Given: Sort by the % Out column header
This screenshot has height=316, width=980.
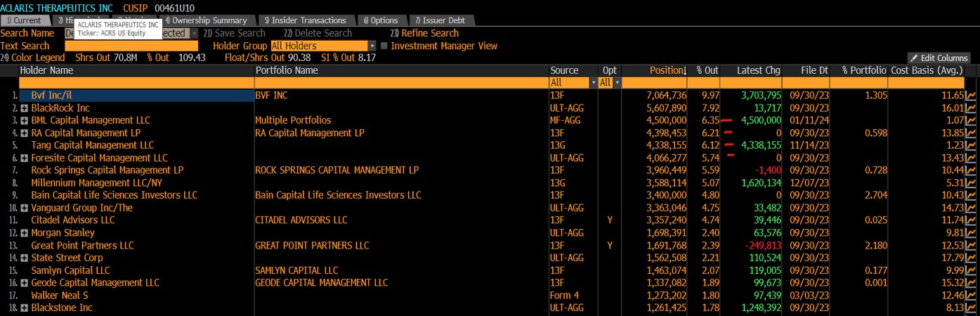Looking at the screenshot, I should coord(708,70).
